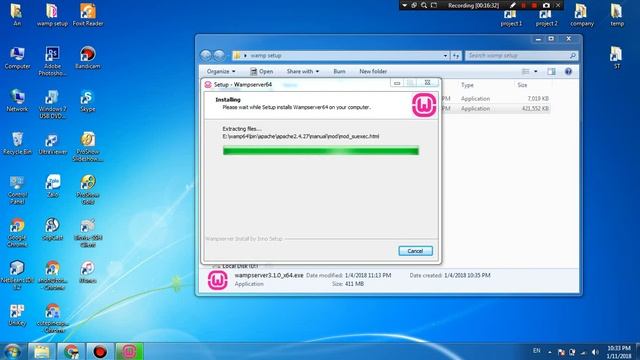Open the Organize menu in Explorer

pos(221,71)
